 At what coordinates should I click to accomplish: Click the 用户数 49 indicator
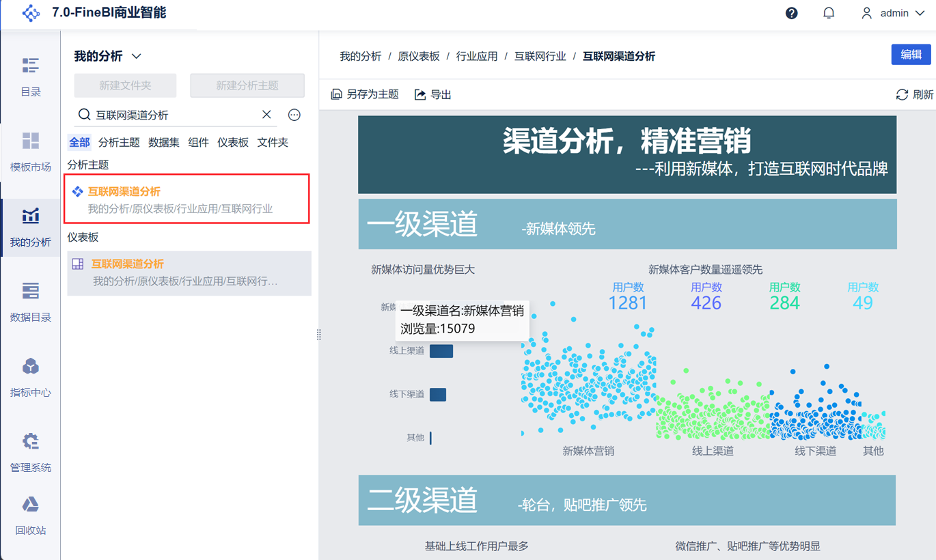pos(863,296)
